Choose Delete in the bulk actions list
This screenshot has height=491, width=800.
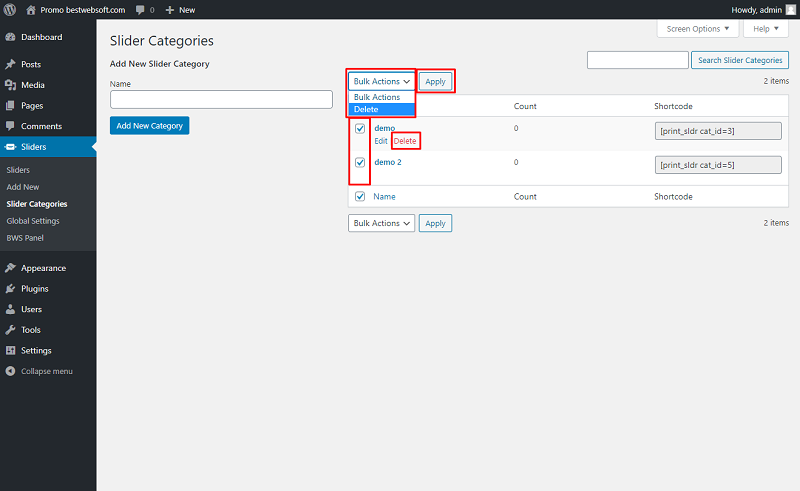382,109
